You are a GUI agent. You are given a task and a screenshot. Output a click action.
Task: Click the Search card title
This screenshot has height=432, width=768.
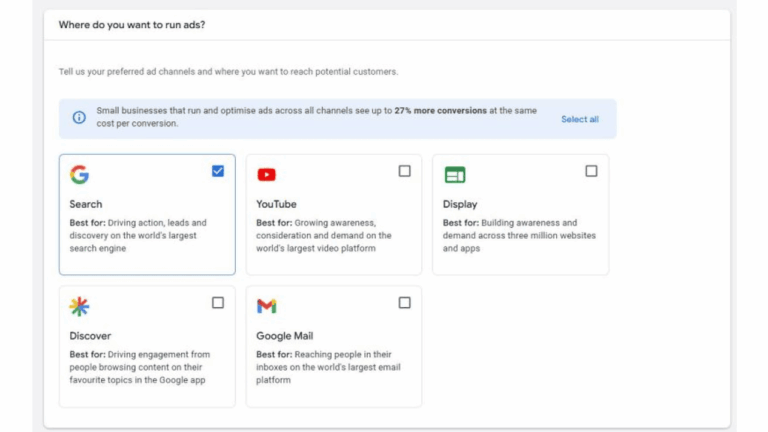86,204
